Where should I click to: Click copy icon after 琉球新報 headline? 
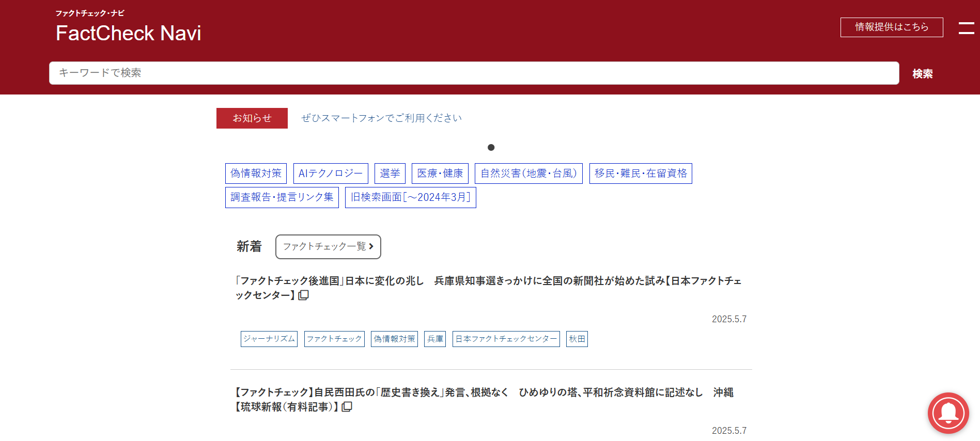(347, 407)
